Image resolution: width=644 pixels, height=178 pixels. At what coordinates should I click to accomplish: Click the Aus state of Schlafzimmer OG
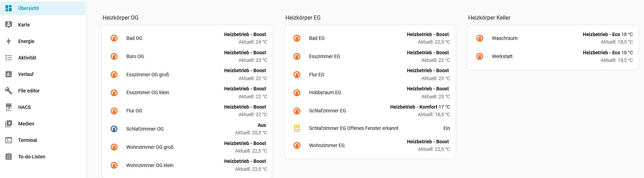pos(262,125)
